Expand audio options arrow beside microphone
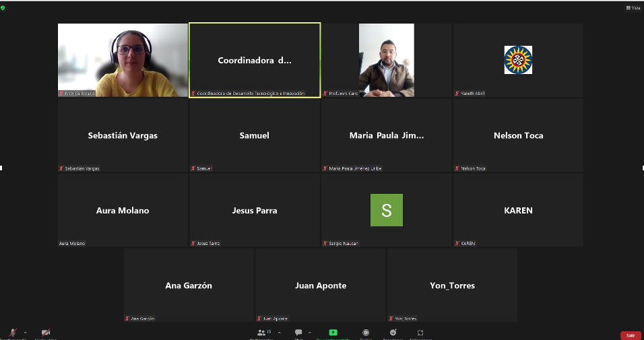The height and width of the screenshot is (340, 644). click(26, 333)
